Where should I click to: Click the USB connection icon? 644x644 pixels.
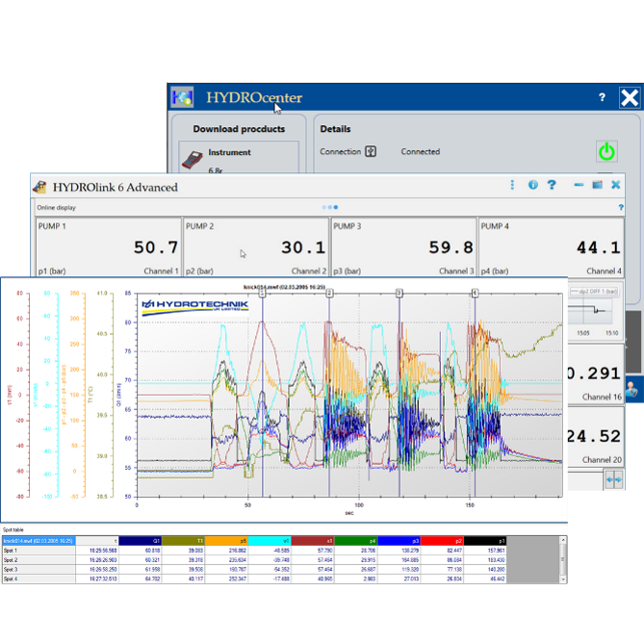[371, 151]
